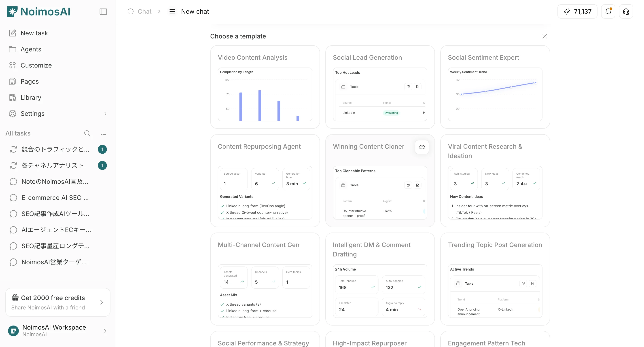Select Social Sentiment Expert template
Image resolution: width=644 pixels, height=347 pixels.
click(x=495, y=87)
